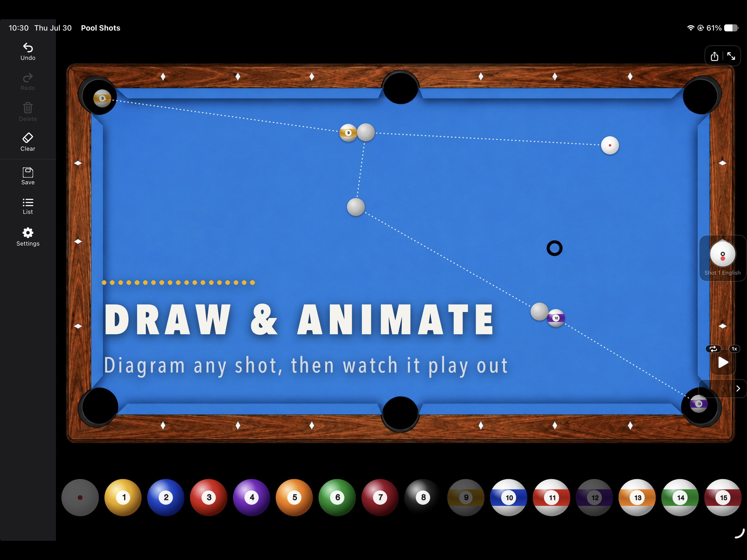Pick the yellow 1 ball
Screen dimensions: 747x560
coord(123,497)
